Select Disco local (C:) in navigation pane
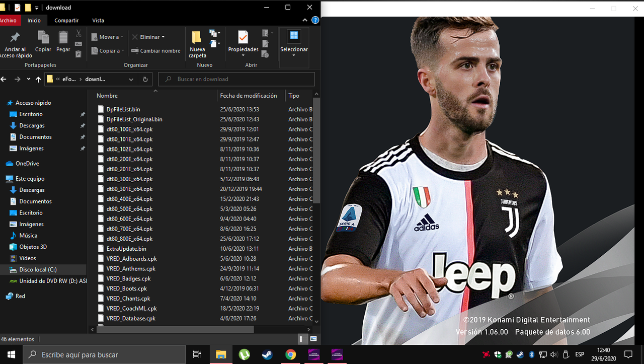 tap(43, 270)
